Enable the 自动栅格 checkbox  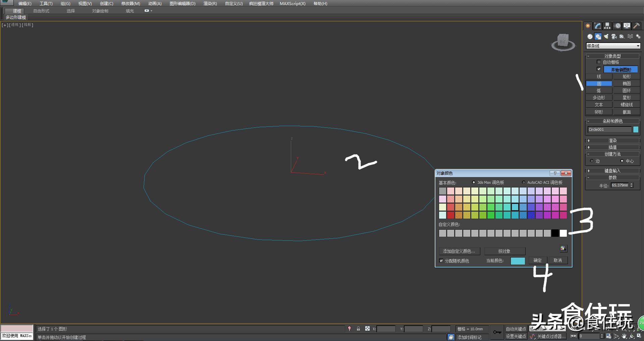coord(599,62)
